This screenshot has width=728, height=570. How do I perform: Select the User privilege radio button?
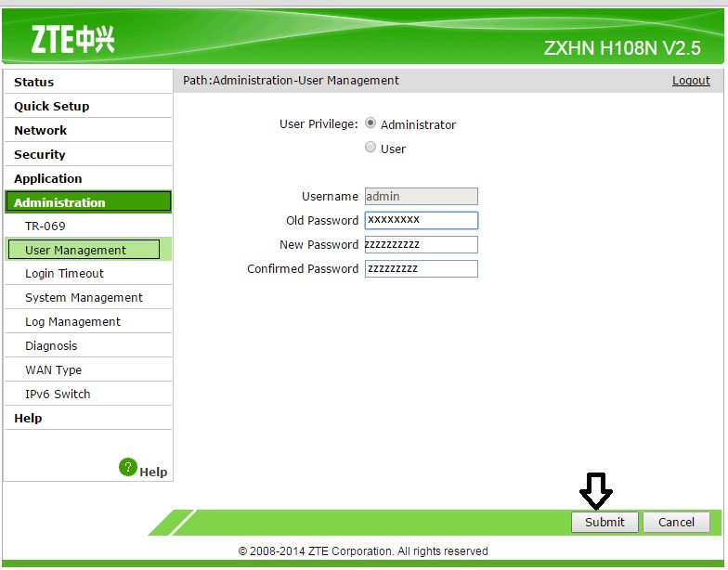370,147
